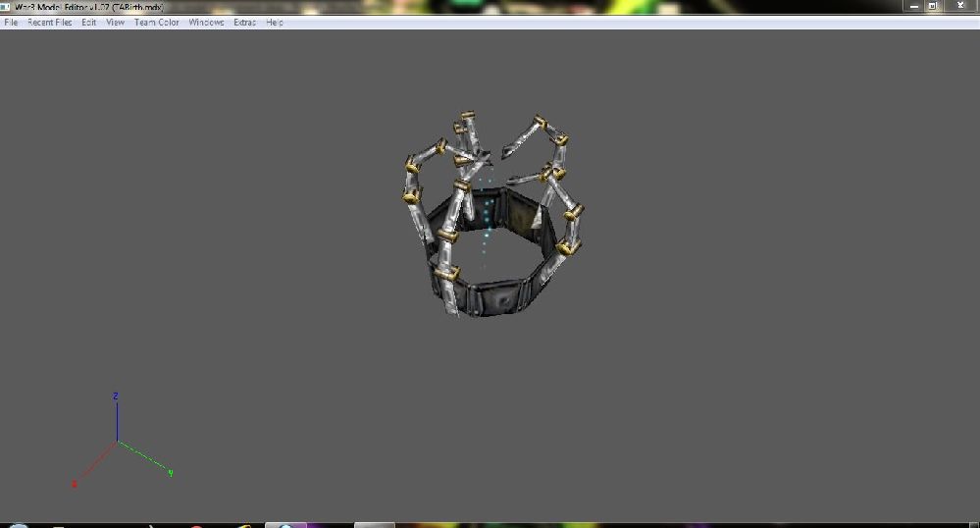Open the Windows menu
Screen dimensions: 980x528
coord(206,22)
